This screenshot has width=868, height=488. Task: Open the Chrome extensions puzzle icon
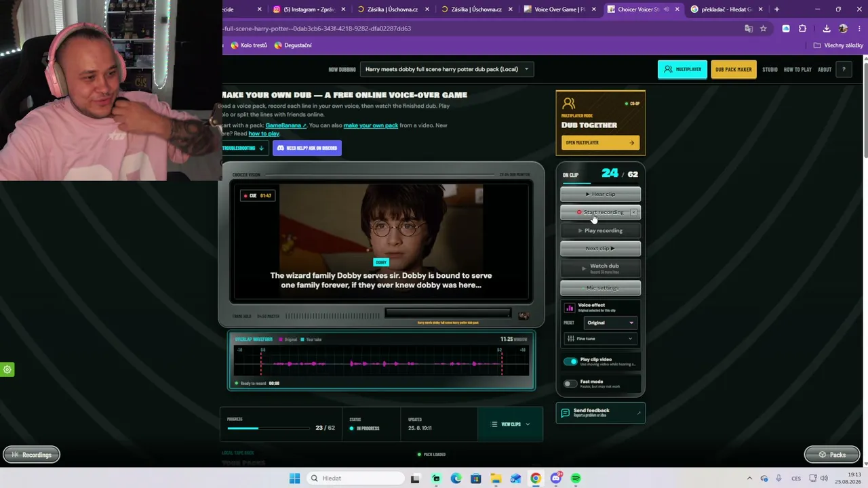point(803,28)
